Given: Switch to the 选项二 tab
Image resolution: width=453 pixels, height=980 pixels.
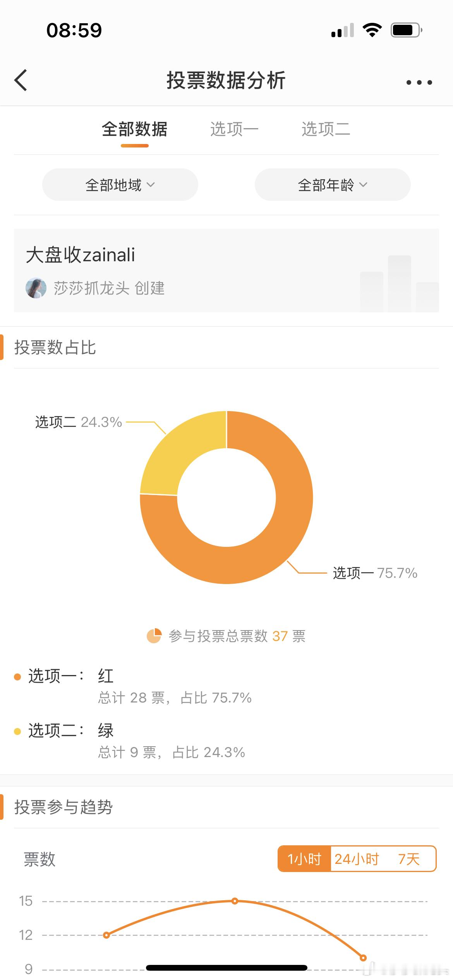Looking at the screenshot, I should [x=326, y=129].
